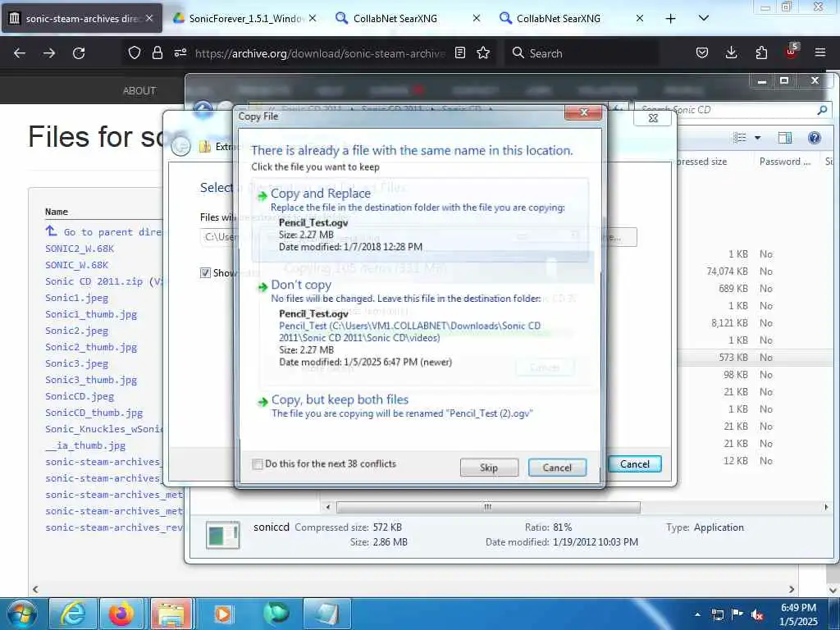Close the SonicForever tab
Image resolution: width=840 pixels, height=630 pixels.
coord(313,18)
